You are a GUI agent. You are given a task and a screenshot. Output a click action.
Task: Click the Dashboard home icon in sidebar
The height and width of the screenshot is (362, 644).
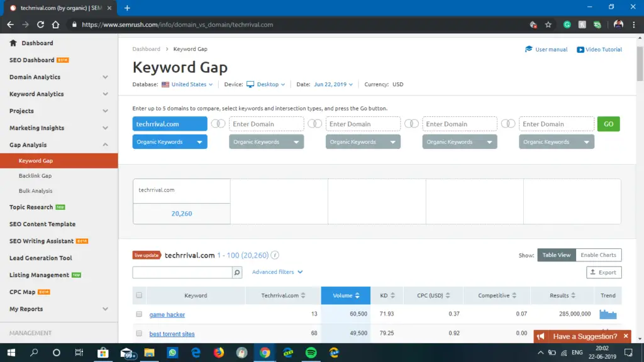[x=13, y=43]
